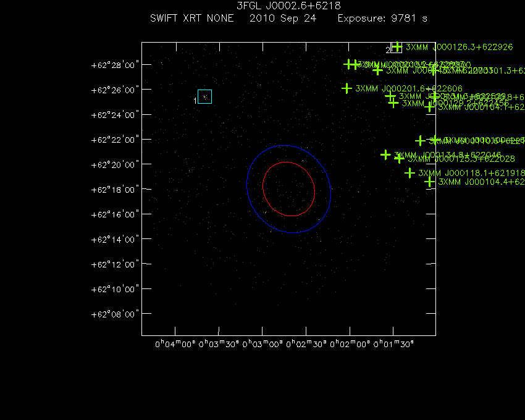The image size is (525, 420).
Task: Click the declination label +62°14'00"
Action: point(115,240)
